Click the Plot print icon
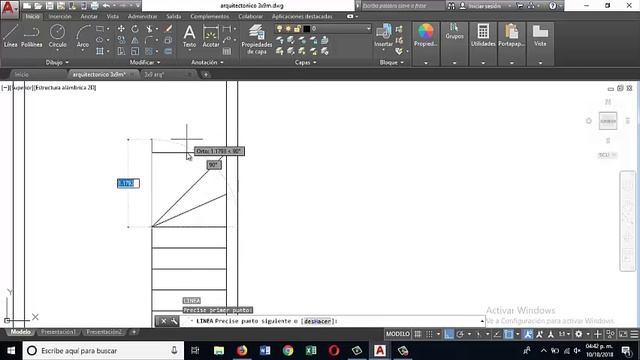The width and height of the screenshot is (640, 360). point(95,6)
